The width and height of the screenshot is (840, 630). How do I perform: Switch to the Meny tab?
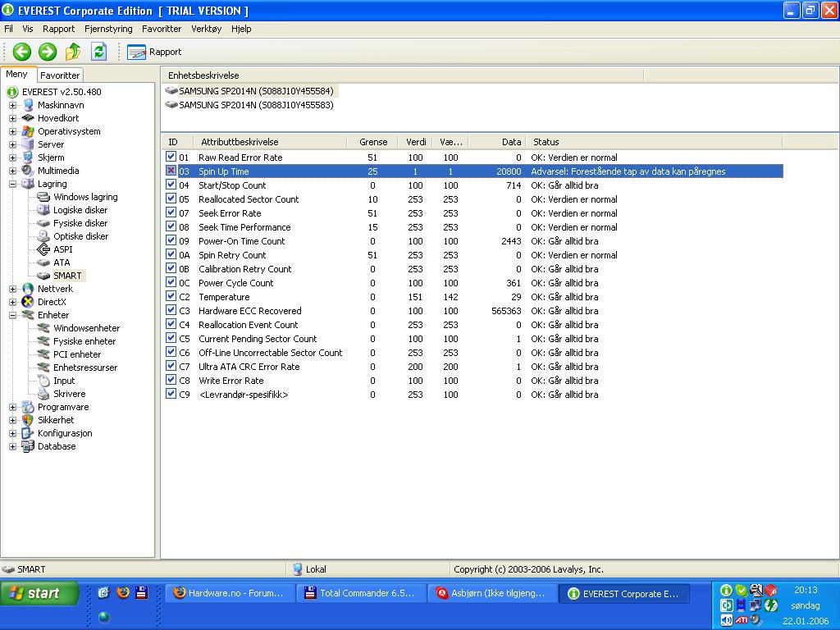(x=16, y=75)
